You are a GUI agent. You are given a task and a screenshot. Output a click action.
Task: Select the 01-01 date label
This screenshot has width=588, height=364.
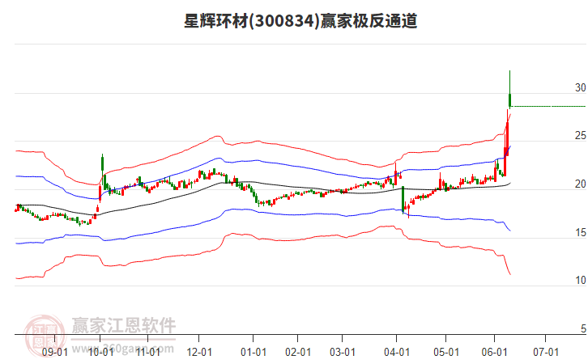[x=254, y=353]
